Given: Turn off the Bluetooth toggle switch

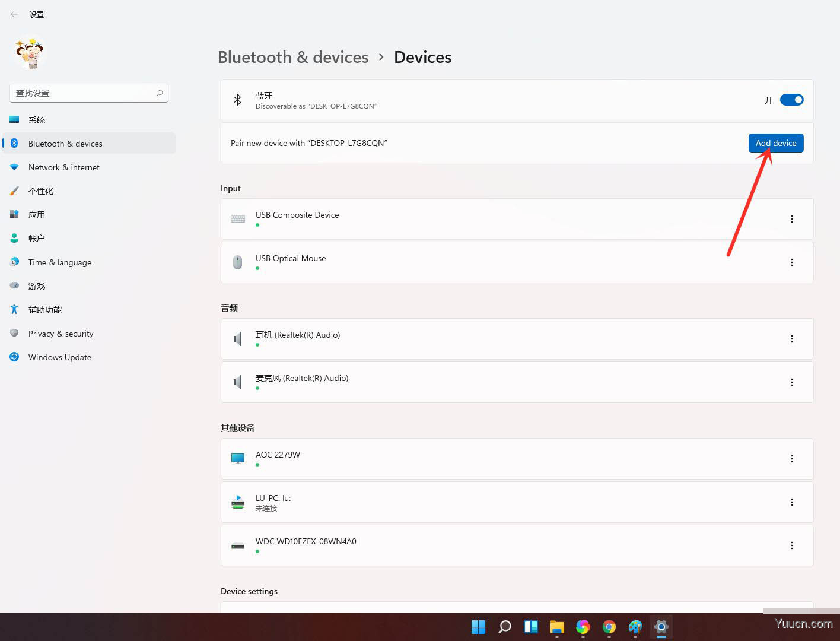Looking at the screenshot, I should [791, 100].
